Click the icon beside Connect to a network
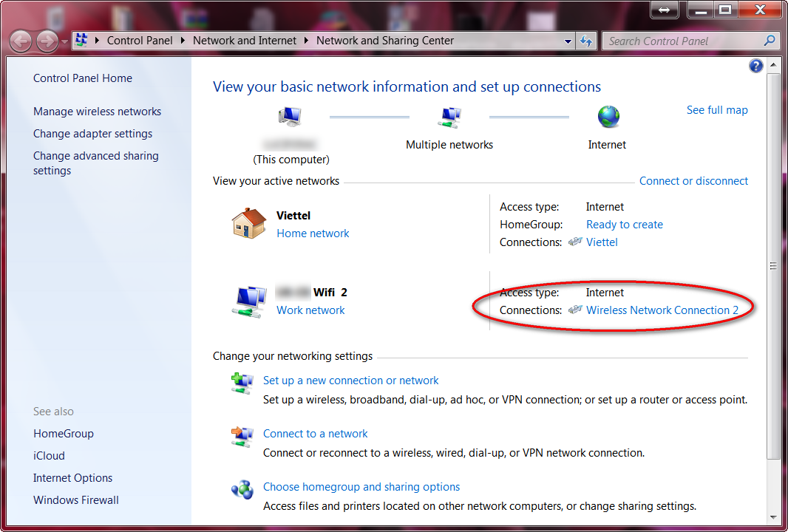Screen dimensions: 788x532 click(x=242, y=437)
